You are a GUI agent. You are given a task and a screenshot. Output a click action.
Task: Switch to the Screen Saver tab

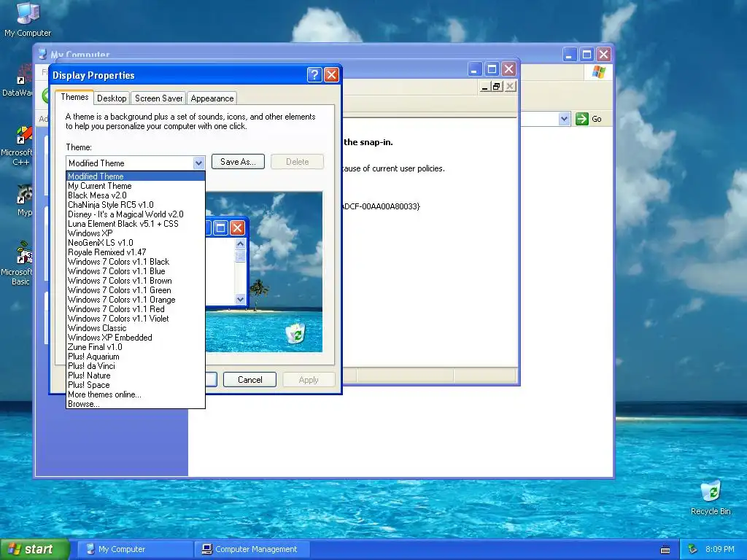coord(158,98)
